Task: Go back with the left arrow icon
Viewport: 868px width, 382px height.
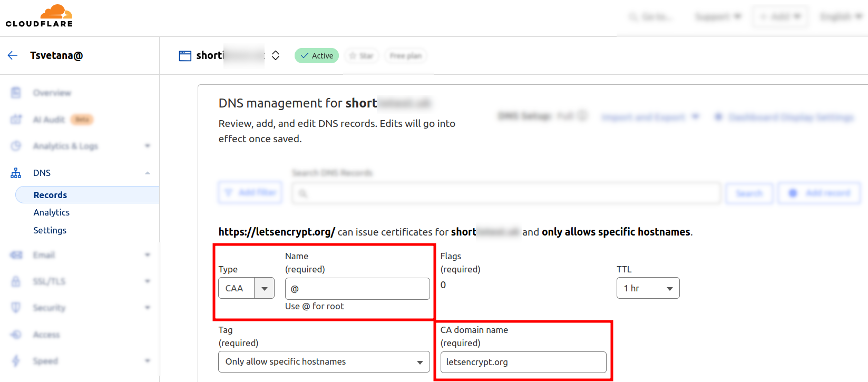Action: coord(13,55)
